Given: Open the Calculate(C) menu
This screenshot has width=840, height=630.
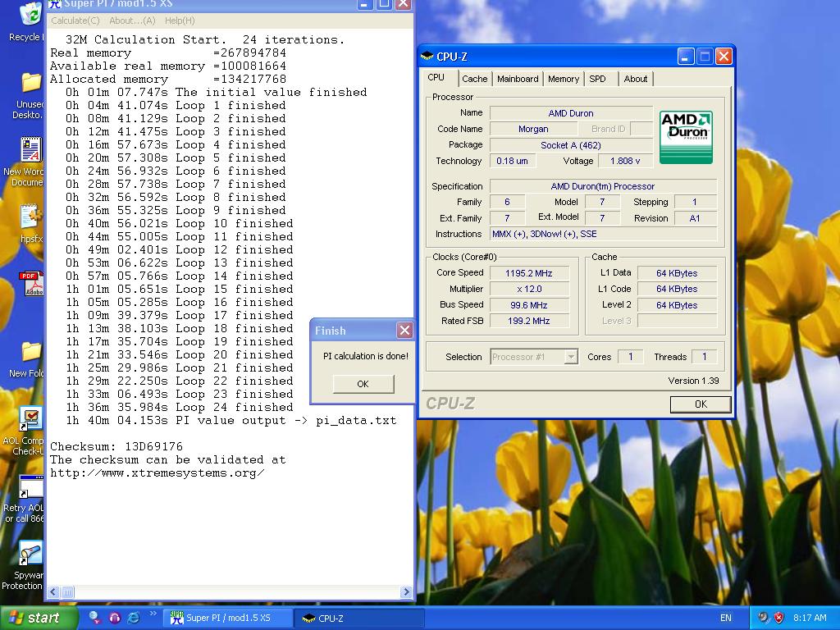Looking at the screenshot, I should 75,21.
